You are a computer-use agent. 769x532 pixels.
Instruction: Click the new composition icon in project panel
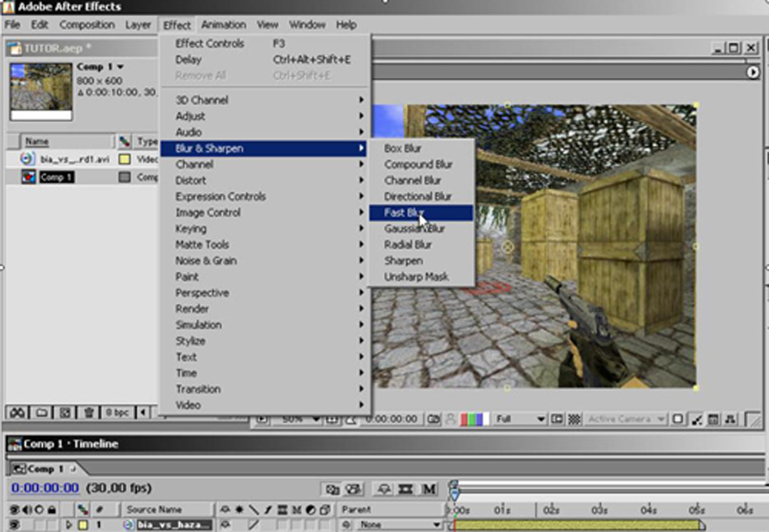65,412
